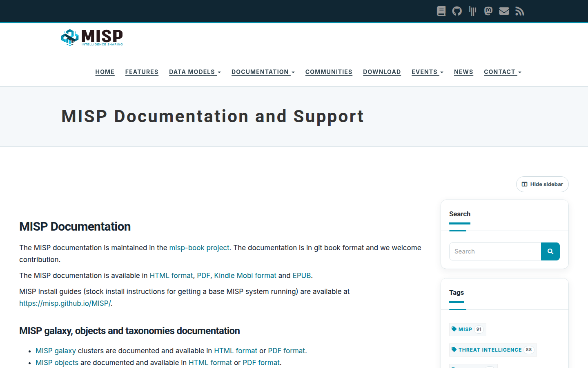Image resolution: width=588 pixels, height=368 pixels.
Task: Open the RSS feed icon
Action: pyautogui.click(x=520, y=11)
